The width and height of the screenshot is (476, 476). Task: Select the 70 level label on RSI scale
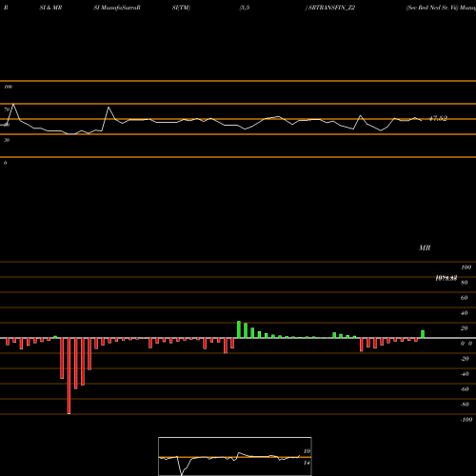(x=7, y=109)
